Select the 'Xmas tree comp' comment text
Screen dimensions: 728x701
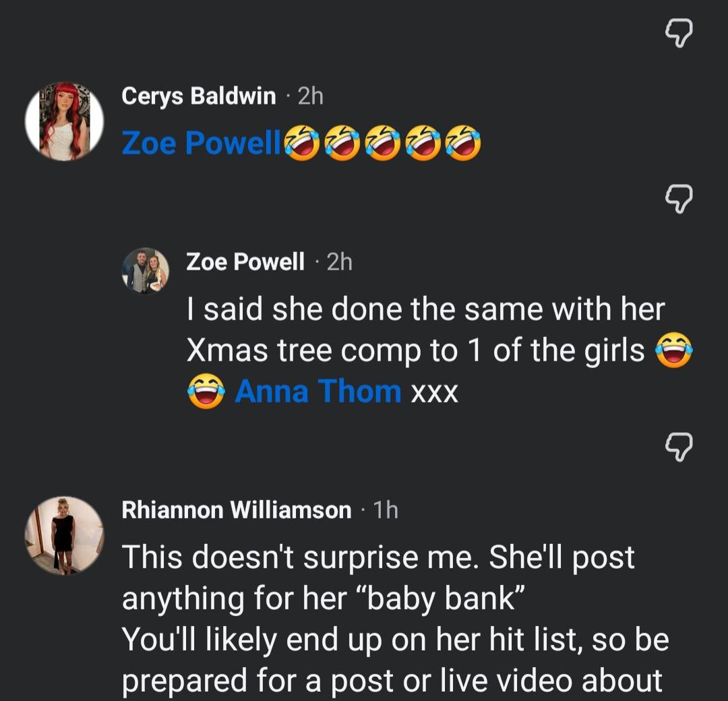(x=439, y=350)
